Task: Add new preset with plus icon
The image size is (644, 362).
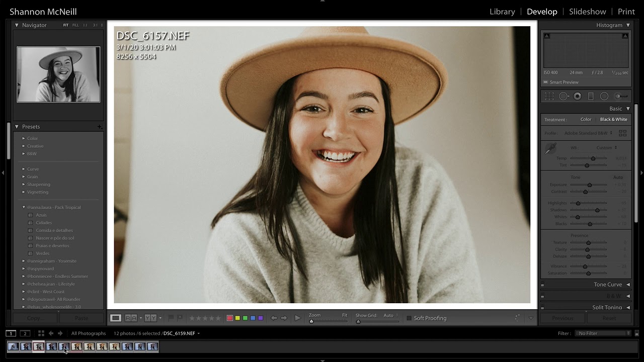Action: pos(99,127)
